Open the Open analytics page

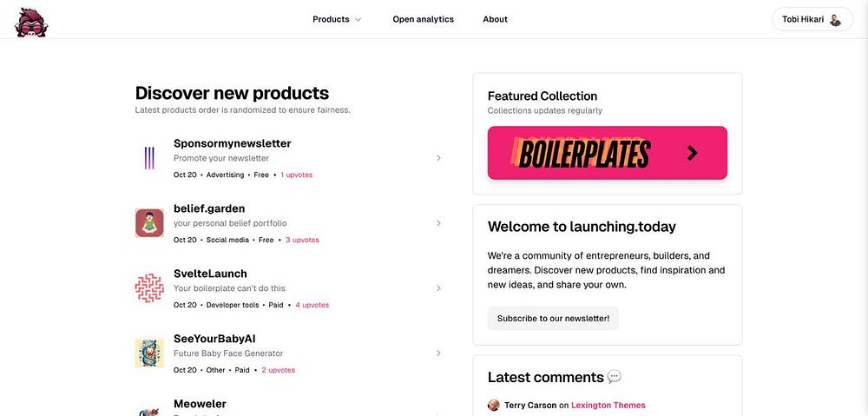pos(423,19)
